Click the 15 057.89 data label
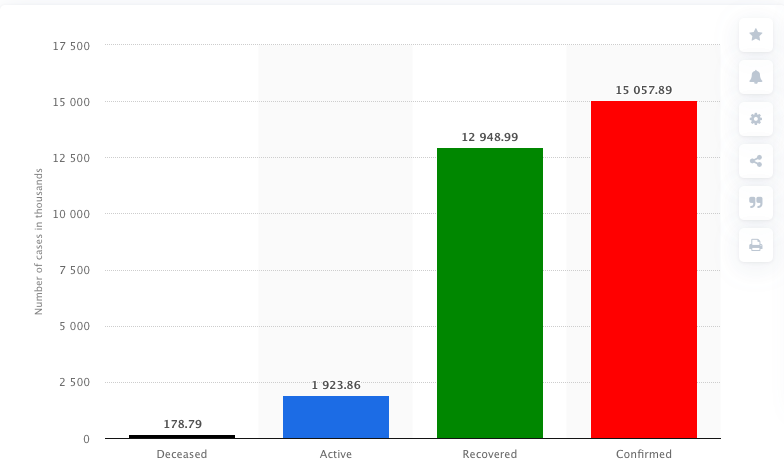This screenshot has height=468, width=784. point(644,90)
